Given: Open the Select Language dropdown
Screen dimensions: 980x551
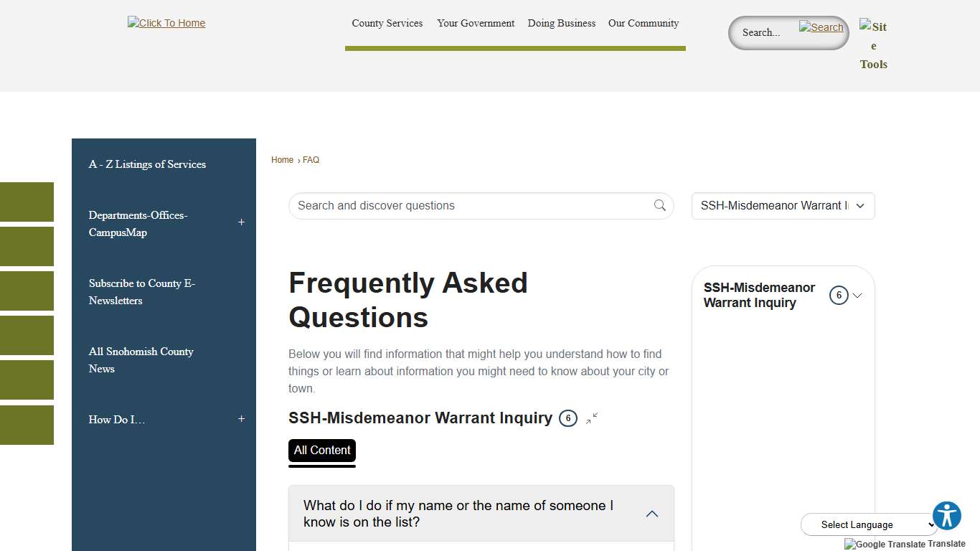Looking at the screenshot, I should pos(869,524).
